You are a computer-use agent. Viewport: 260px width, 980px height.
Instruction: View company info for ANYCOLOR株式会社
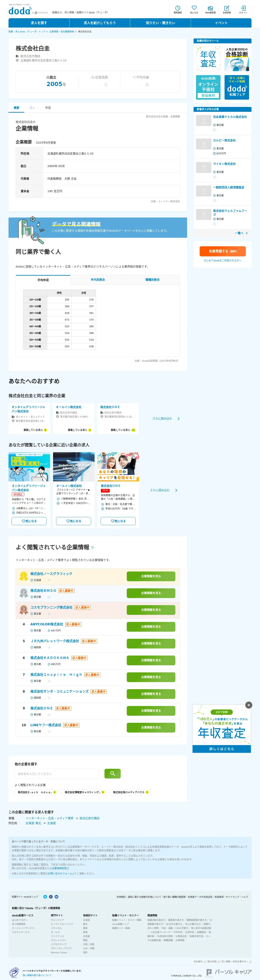[x=151, y=627]
